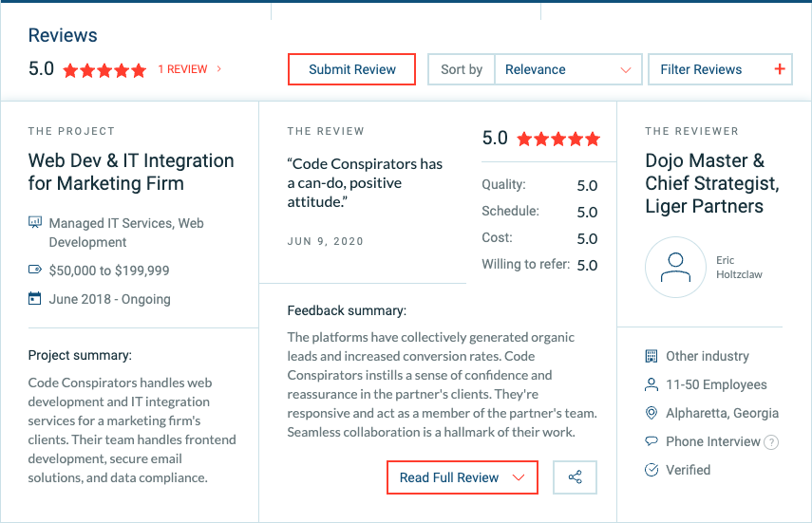Image resolution: width=812 pixels, height=523 pixels.
Task: Click the review quote about can-do attitude
Action: click(365, 183)
